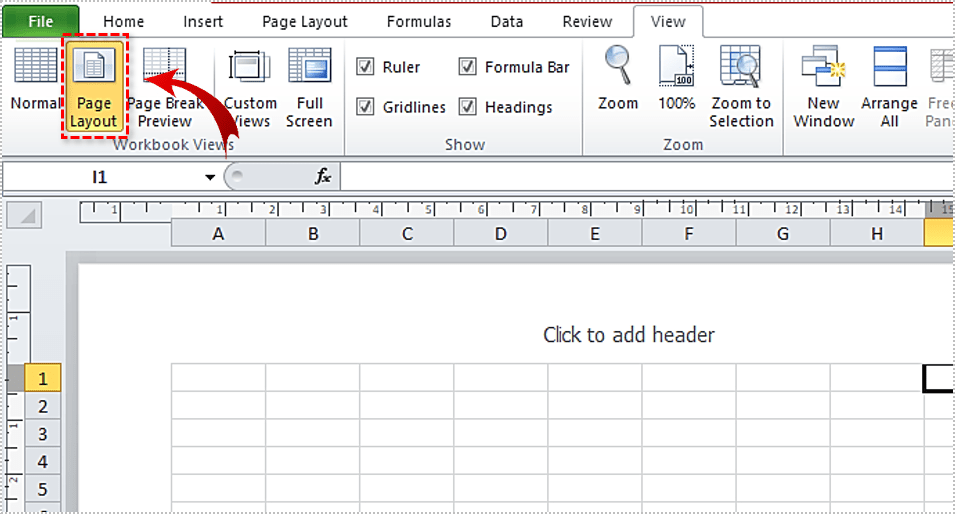The image size is (955, 514).
Task: Disable the Headings checkbox
Action: point(468,107)
